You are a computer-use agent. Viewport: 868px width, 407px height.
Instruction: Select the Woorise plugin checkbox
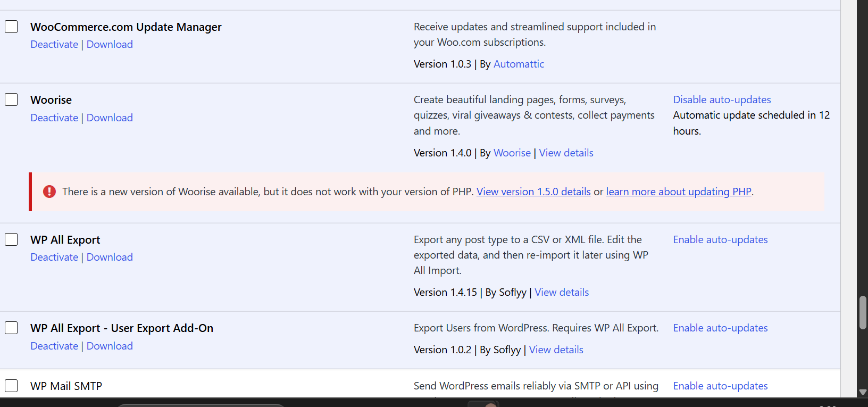point(11,99)
